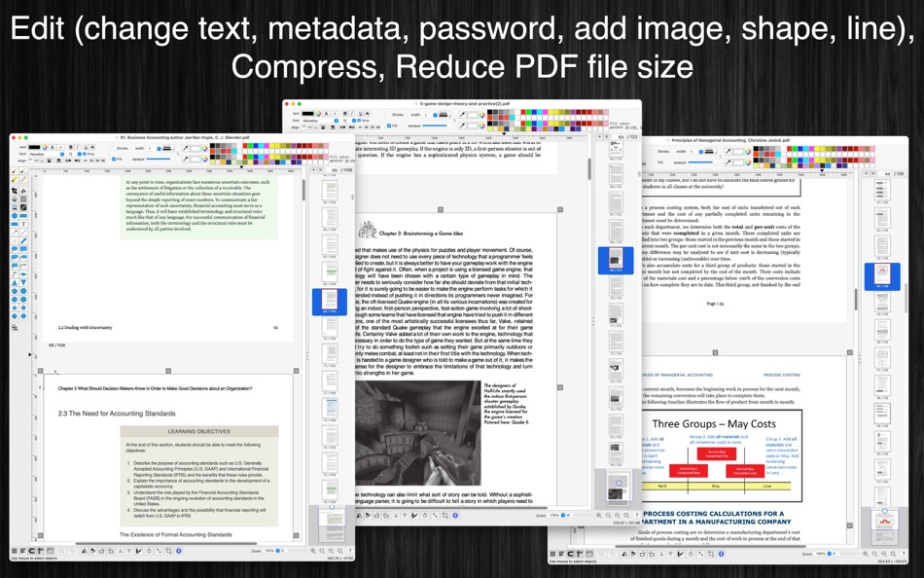Click the fill eyedropper in Business Accounting window
924x578 pixels.
(x=186, y=160)
